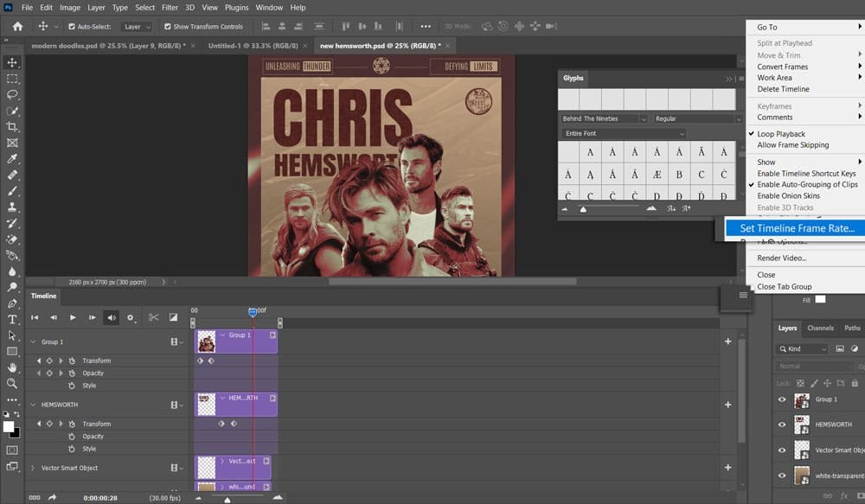Open the Plugins menu
Screen dimensions: 865x504
click(x=237, y=8)
